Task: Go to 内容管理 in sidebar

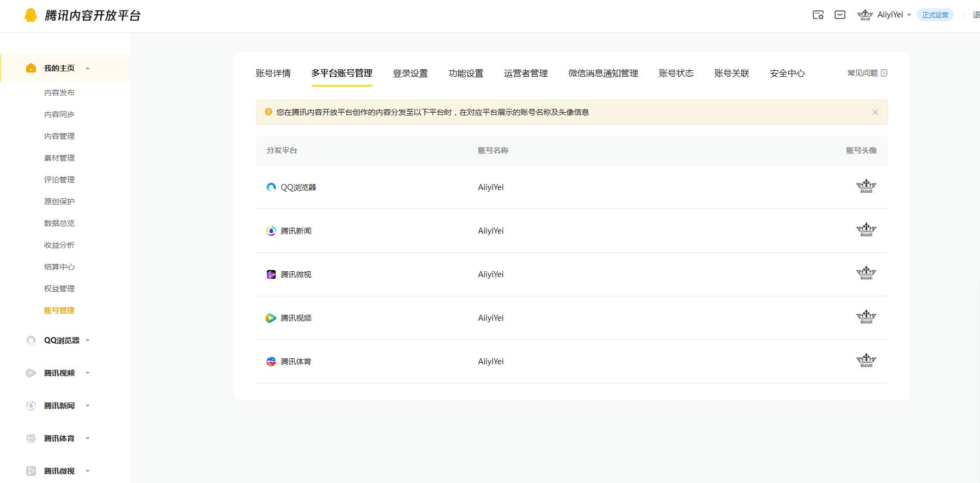Action: [59, 136]
